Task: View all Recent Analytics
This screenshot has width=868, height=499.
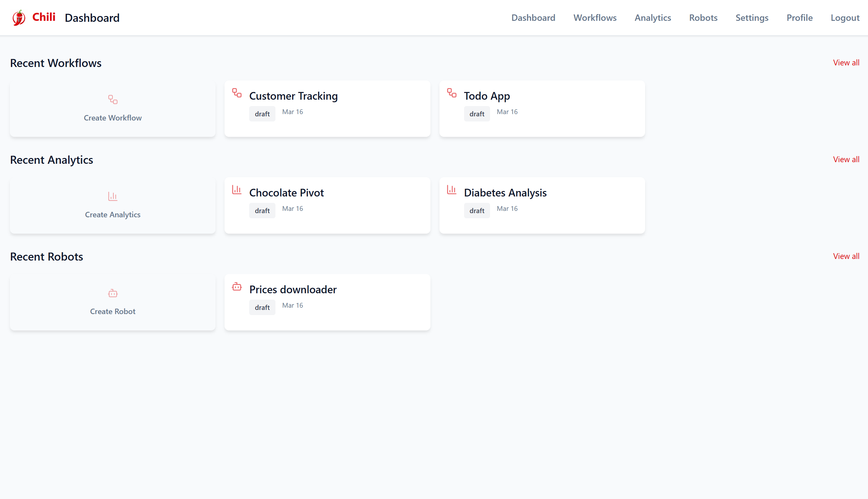Action: 846,159
